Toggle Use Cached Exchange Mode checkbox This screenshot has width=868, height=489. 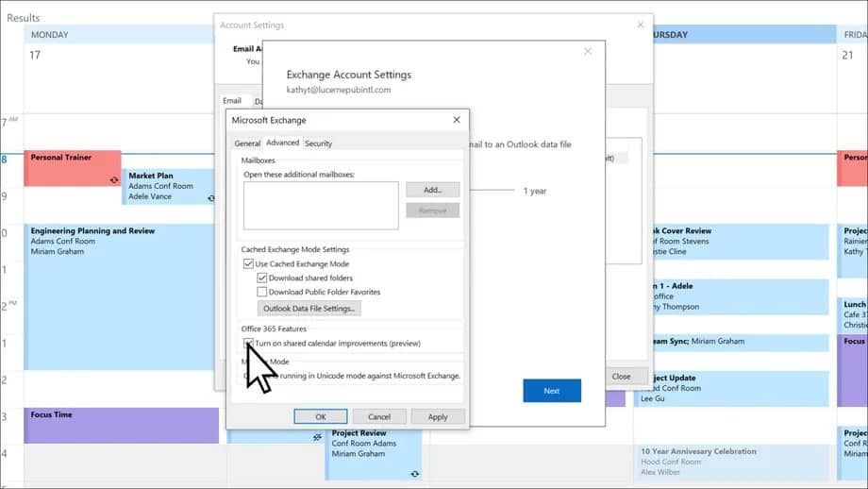pos(249,264)
